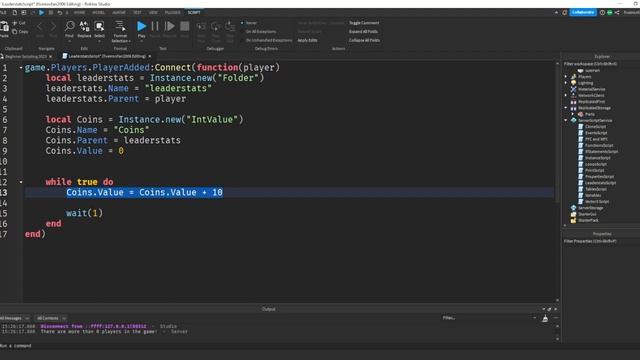The height and width of the screenshot is (360, 640).
Task: Click the Copy icon
Action: click(x=15, y=31)
